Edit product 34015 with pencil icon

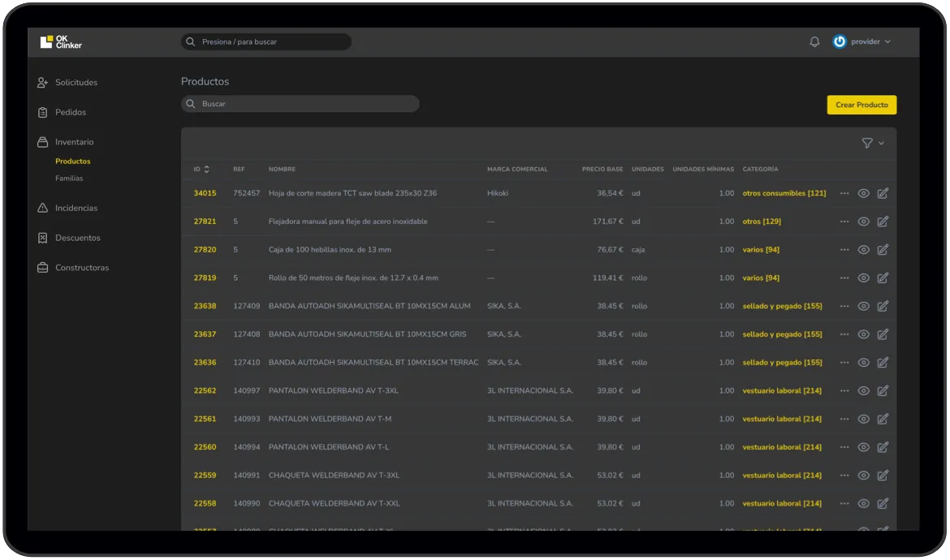click(x=883, y=193)
